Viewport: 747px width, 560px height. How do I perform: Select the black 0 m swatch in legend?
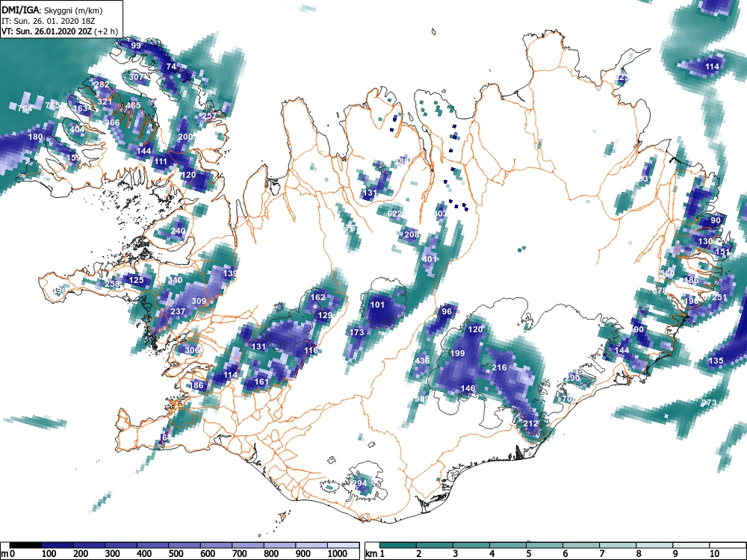(x=25, y=545)
